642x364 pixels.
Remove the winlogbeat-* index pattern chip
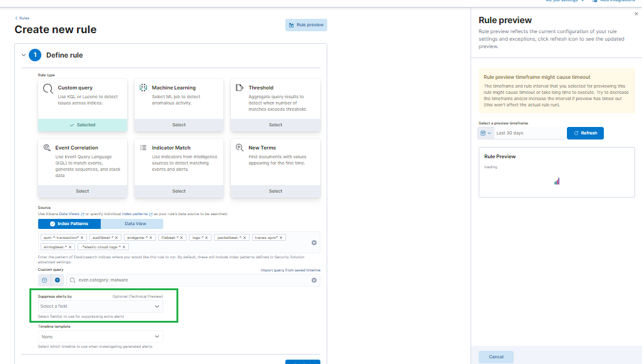coord(70,246)
